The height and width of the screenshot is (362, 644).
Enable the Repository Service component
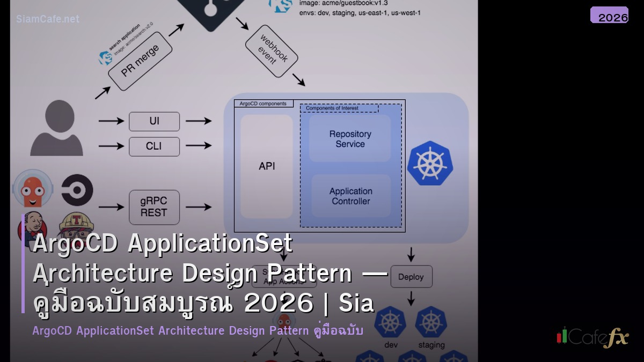click(349, 139)
